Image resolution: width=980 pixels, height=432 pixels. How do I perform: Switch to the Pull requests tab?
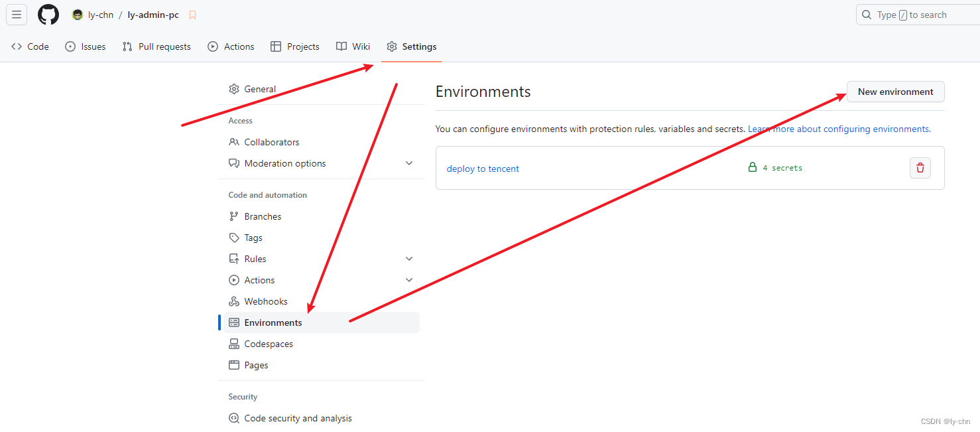pyautogui.click(x=156, y=46)
